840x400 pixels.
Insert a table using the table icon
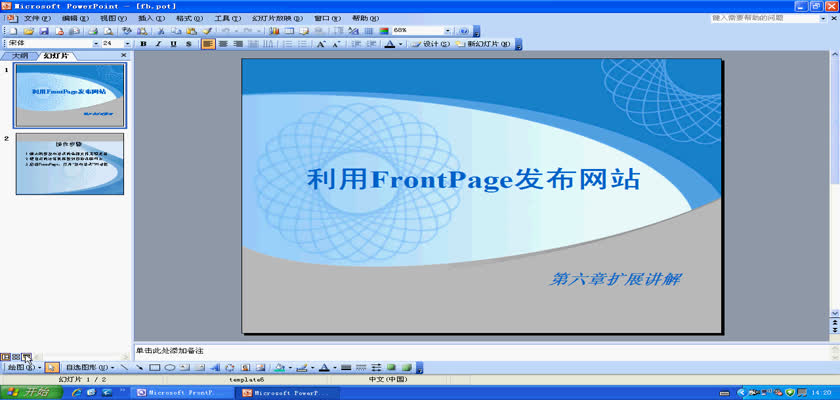pos(289,31)
